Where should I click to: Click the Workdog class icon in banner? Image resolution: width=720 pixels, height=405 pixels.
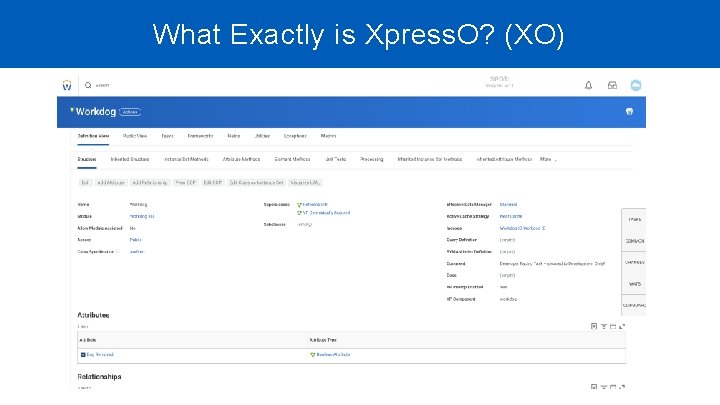click(72, 110)
